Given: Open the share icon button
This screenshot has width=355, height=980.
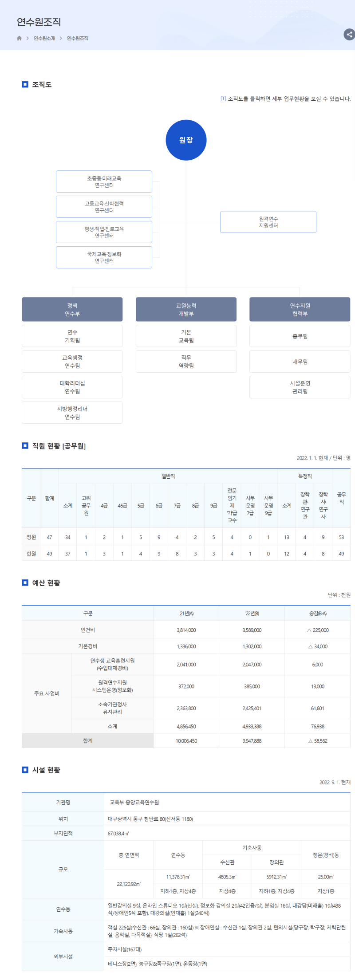Looking at the screenshot, I should [349, 35].
